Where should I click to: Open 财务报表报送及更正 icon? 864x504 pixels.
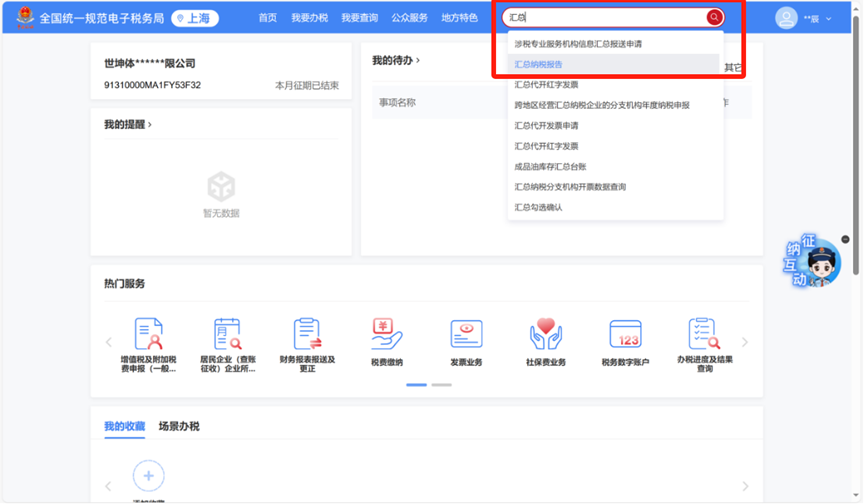[x=307, y=335]
